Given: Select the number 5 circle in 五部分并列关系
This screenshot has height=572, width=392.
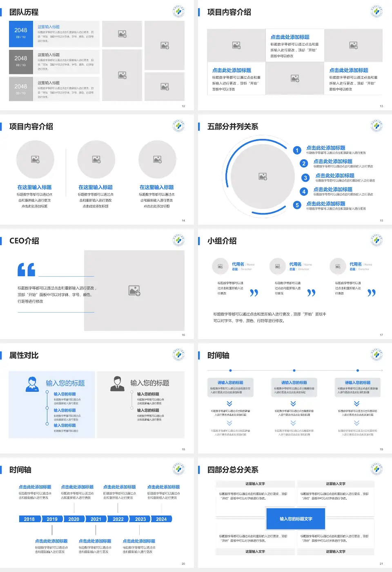Looking at the screenshot, I should click(297, 205).
